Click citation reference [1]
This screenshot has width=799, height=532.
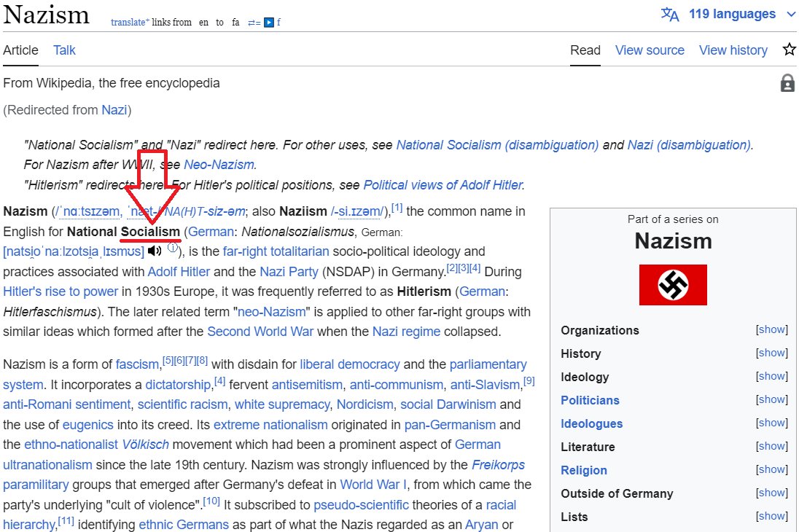point(397,208)
